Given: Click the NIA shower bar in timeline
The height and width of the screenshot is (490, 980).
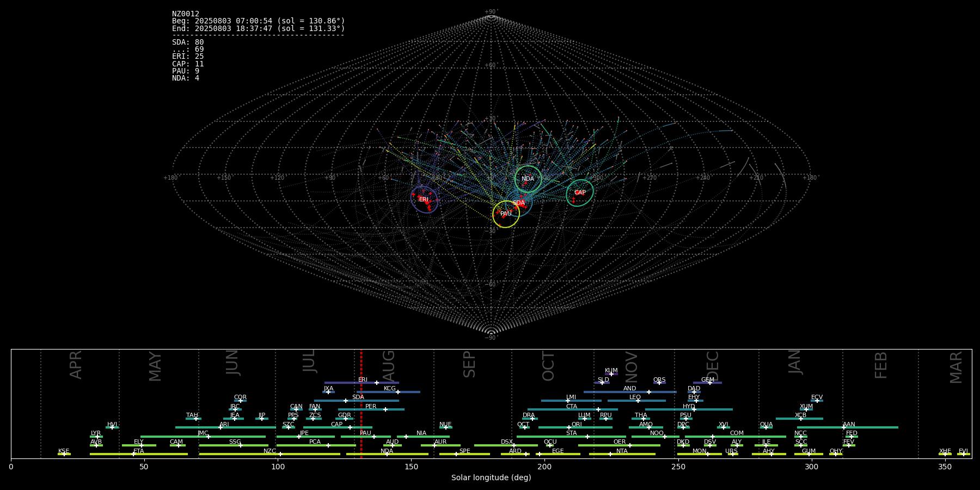Looking at the screenshot, I should point(423,437).
